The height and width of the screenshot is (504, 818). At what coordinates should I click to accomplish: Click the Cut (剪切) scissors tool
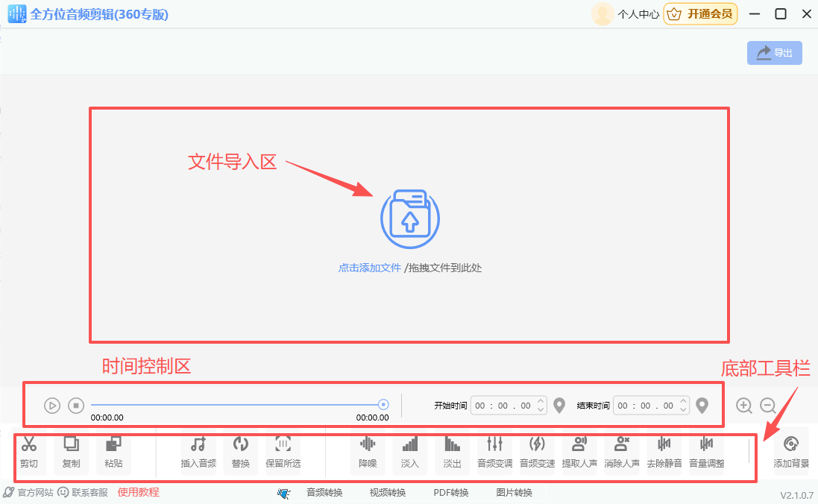pos(29,451)
